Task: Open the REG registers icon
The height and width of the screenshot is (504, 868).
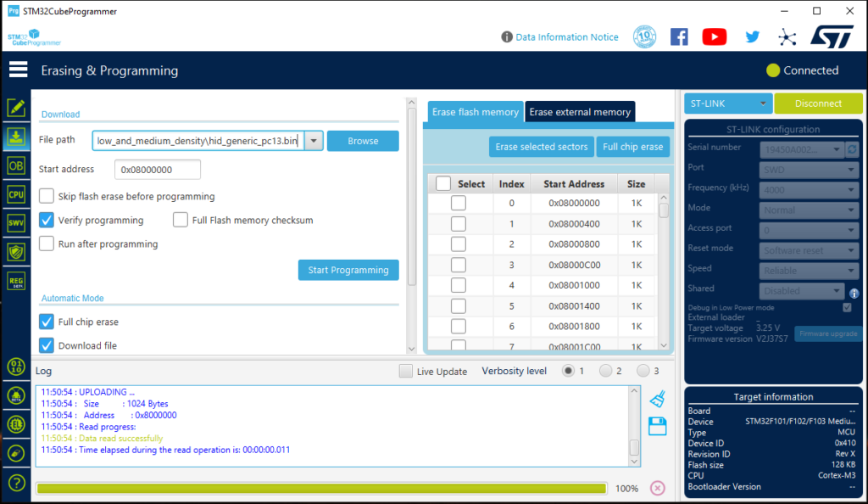Action: click(16, 281)
